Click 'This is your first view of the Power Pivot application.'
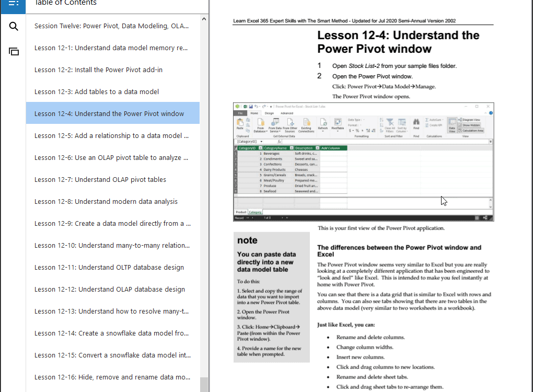The width and height of the screenshot is (533, 392). [x=381, y=228]
